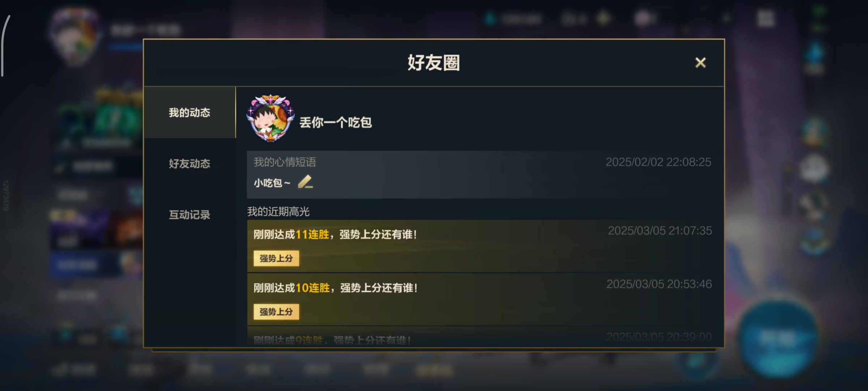Edit mood phrase with pencil icon
868x391 pixels.
(305, 182)
